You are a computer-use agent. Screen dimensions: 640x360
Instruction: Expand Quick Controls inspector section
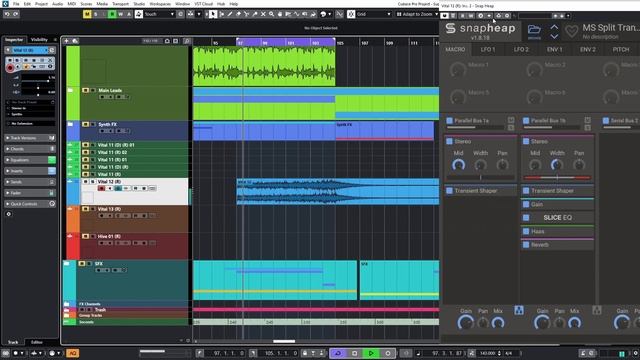pos(30,204)
